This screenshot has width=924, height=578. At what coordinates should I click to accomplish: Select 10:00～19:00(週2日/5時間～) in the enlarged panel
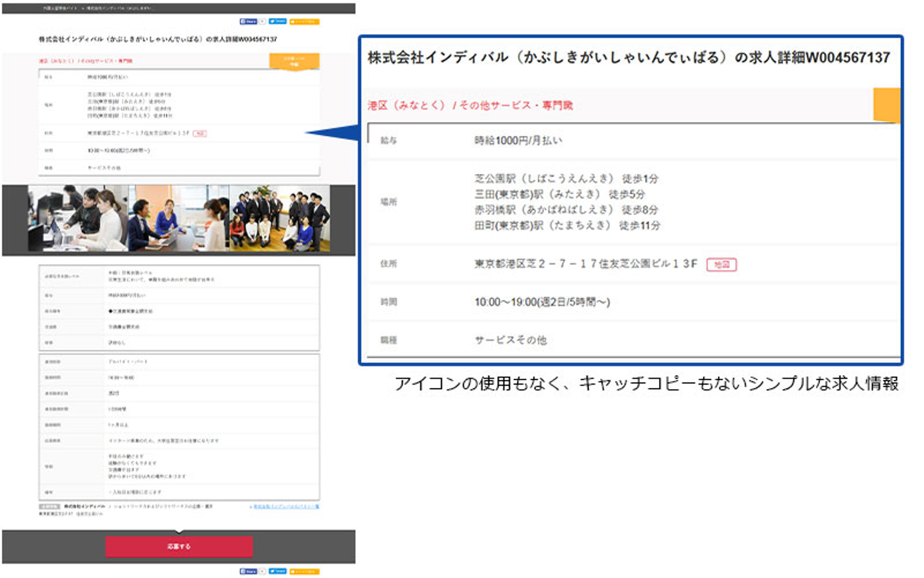pyautogui.click(x=542, y=302)
